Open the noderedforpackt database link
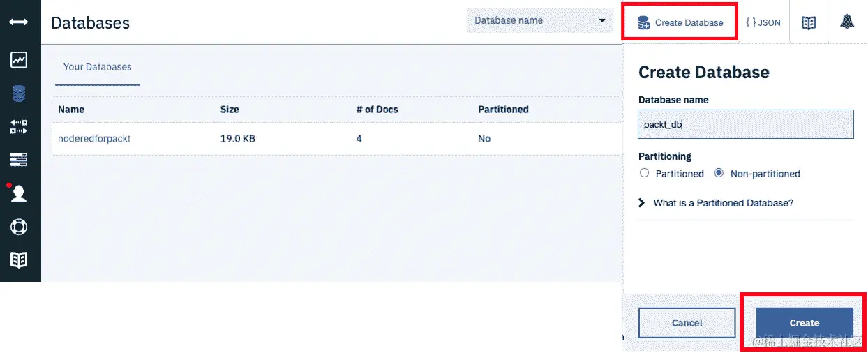The height and width of the screenshot is (353, 868). (94, 139)
